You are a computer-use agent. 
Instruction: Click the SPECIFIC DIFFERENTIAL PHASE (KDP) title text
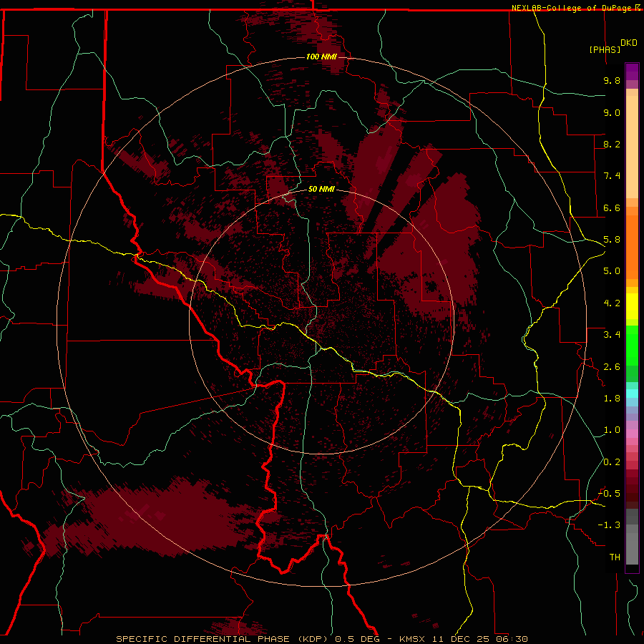pos(222,639)
